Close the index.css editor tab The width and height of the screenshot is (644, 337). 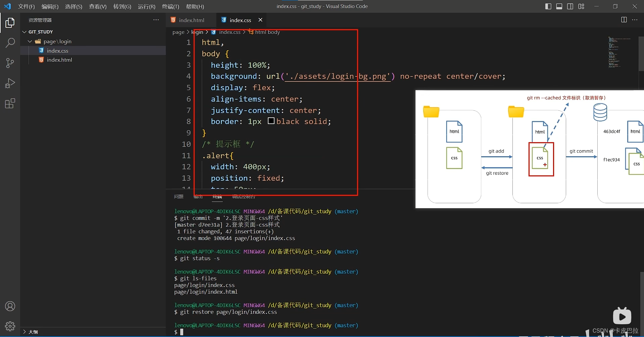(260, 20)
